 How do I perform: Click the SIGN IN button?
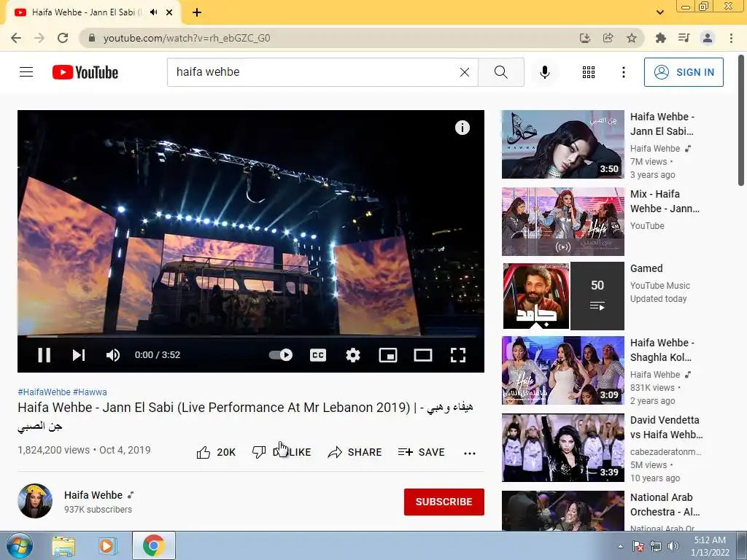(684, 72)
